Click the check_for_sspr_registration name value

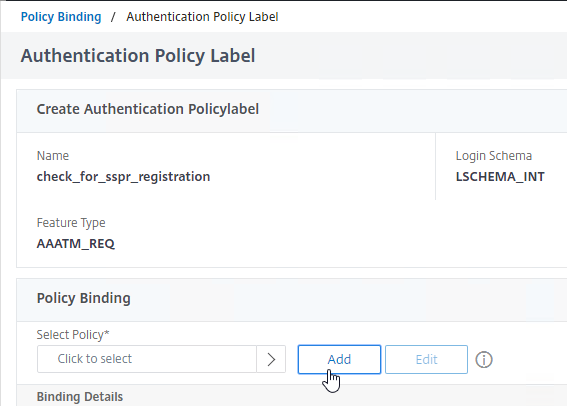123,177
